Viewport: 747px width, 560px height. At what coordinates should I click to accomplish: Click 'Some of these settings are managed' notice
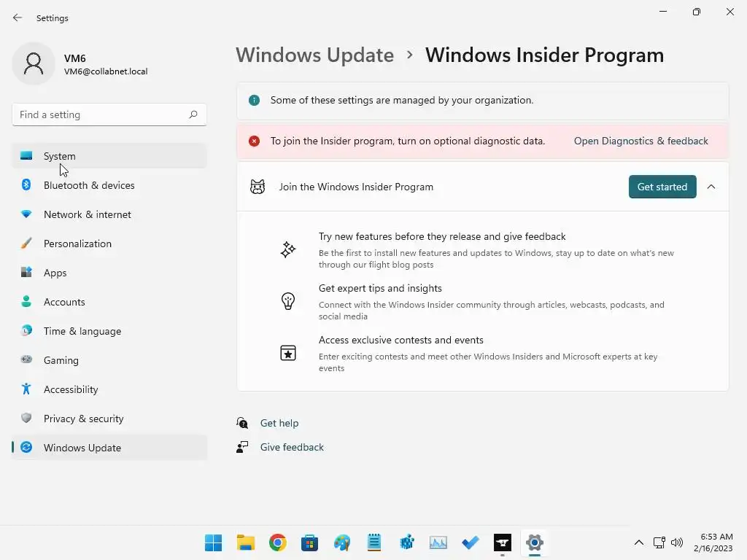(402, 100)
